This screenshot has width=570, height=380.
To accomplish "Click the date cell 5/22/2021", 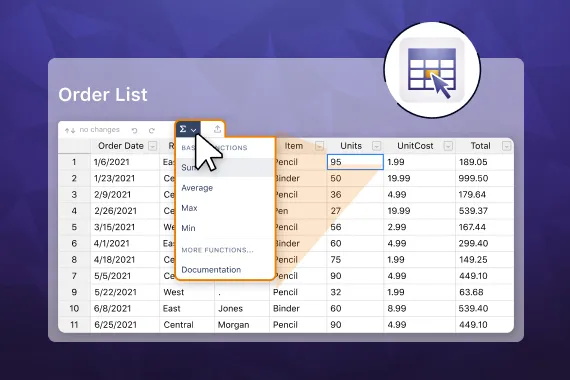I will point(125,292).
